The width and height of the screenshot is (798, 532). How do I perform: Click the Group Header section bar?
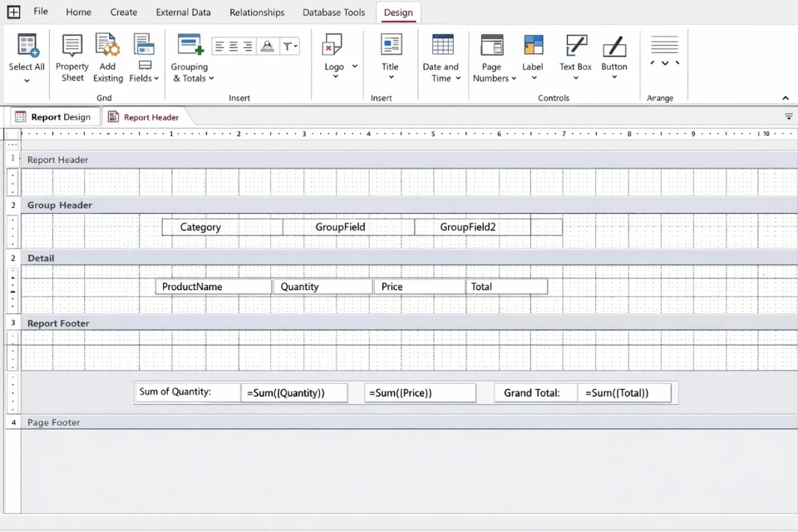pos(60,205)
